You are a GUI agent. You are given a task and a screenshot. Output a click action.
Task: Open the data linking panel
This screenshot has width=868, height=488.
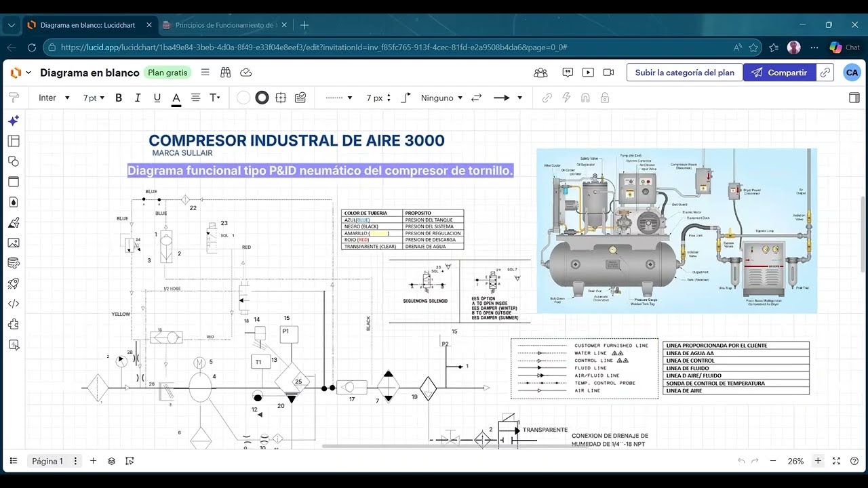coord(14,263)
